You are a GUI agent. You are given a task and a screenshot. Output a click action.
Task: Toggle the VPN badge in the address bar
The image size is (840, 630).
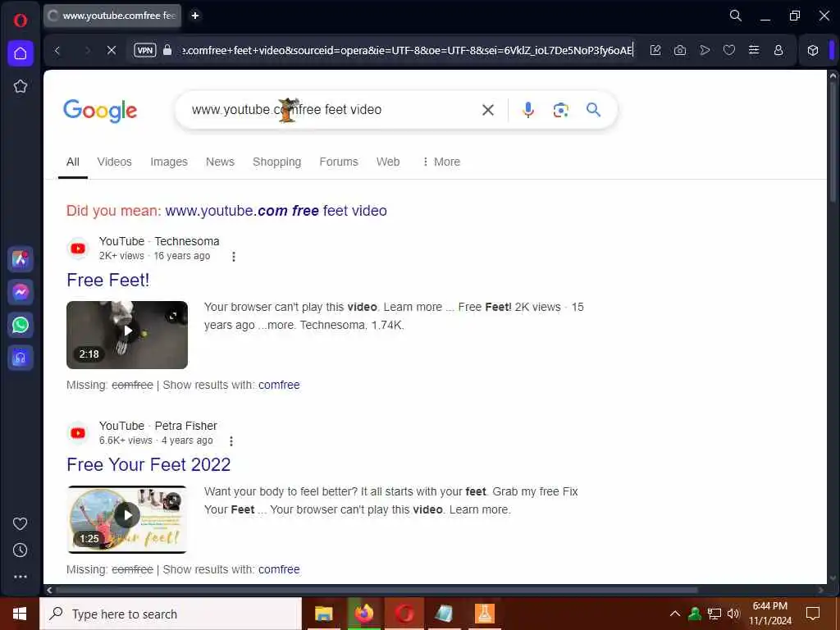coord(145,50)
